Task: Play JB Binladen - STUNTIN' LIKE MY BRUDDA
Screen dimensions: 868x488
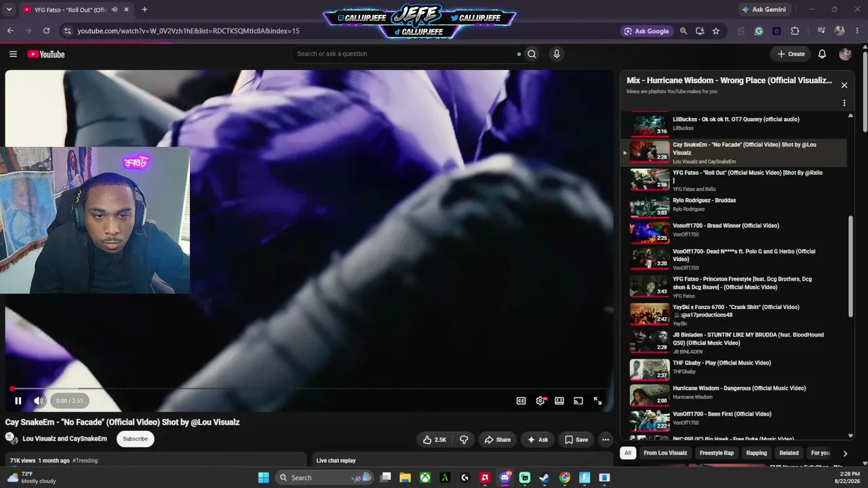Action: 734,342
